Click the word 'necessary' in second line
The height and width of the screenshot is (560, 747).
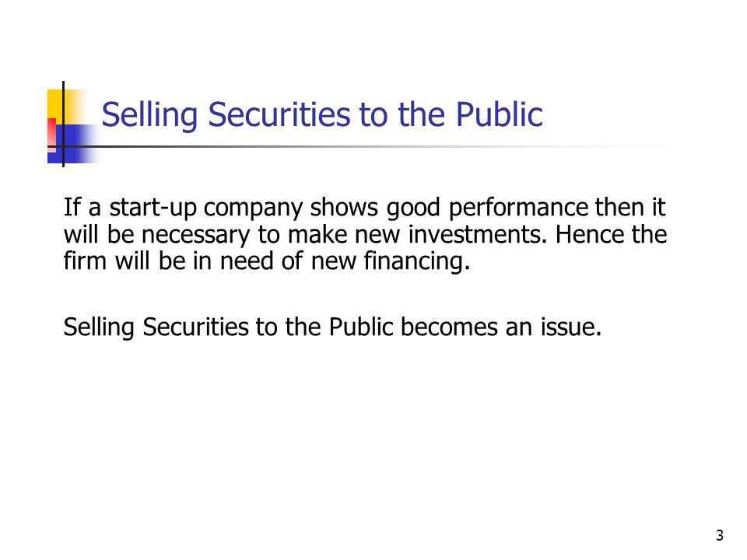(x=196, y=236)
